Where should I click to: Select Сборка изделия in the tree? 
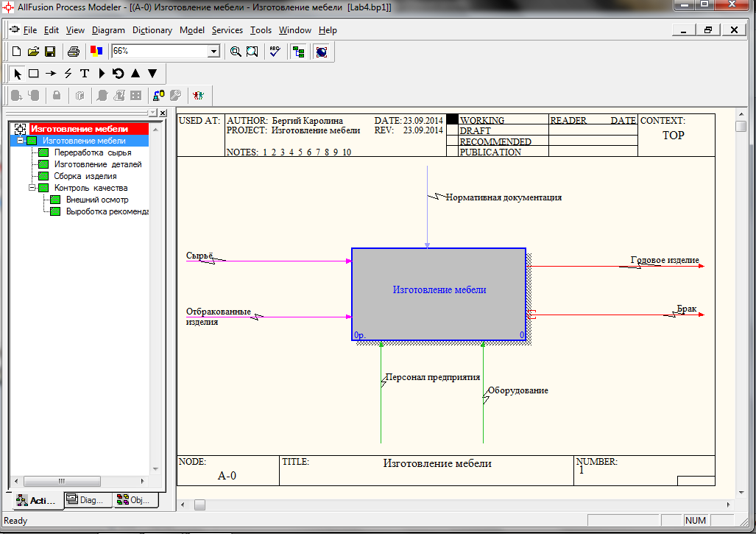tap(85, 176)
